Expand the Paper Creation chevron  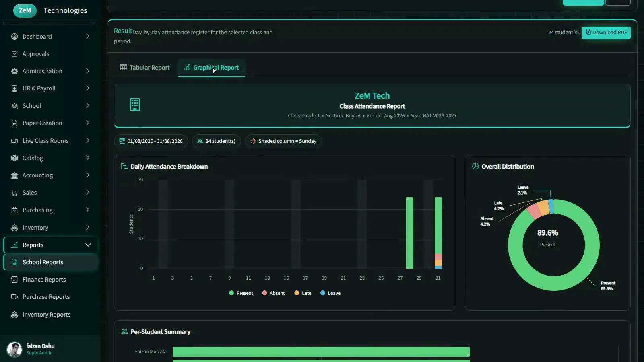(88, 123)
